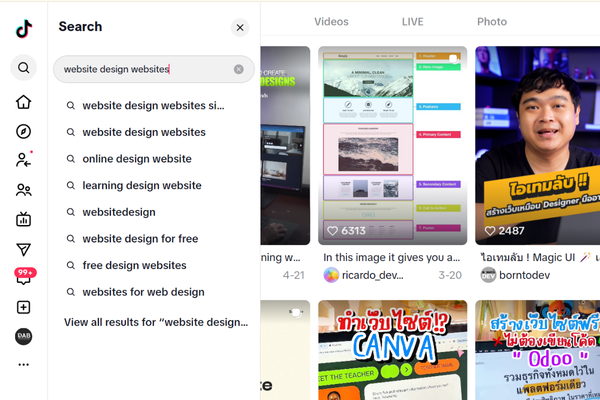Open the Following icon in sidebar
Screen dimensions: 600x400
click(x=23, y=160)
